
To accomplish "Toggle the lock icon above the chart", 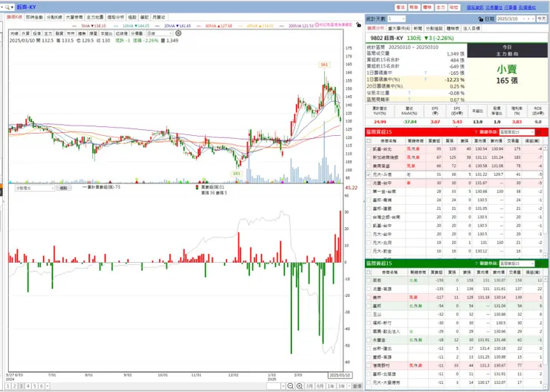I will pyautogui.click(x=357, y=24).
